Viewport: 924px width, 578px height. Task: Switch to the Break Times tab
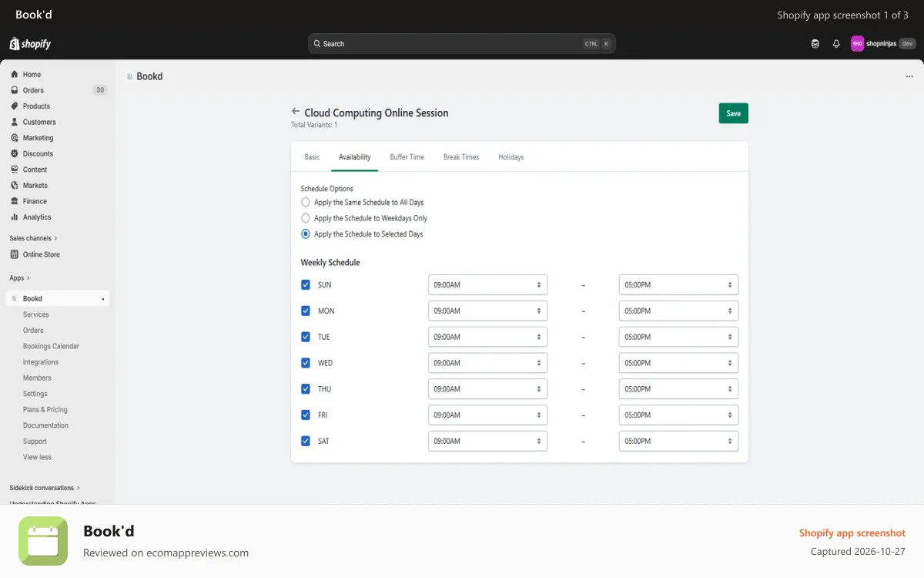point(461,156)
